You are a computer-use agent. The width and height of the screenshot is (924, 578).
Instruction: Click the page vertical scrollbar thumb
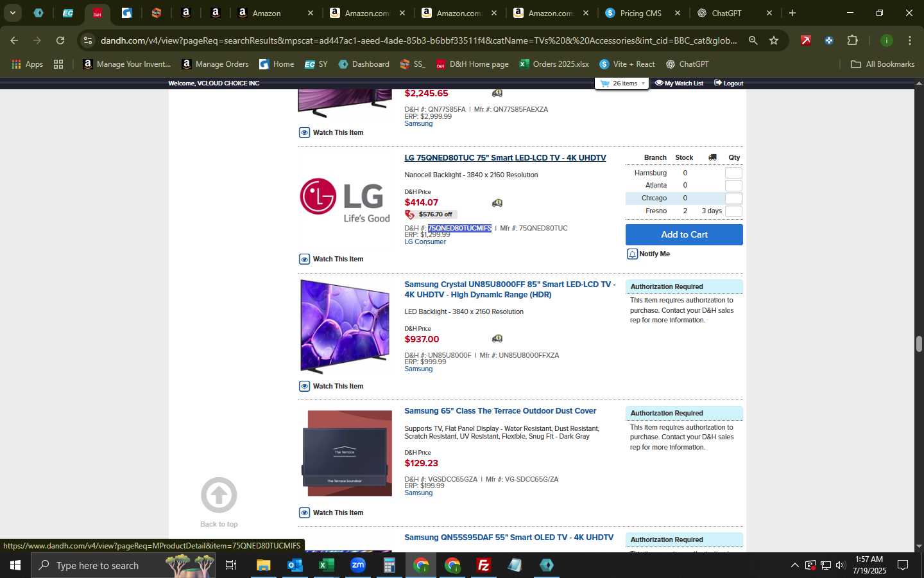[919, 344]
